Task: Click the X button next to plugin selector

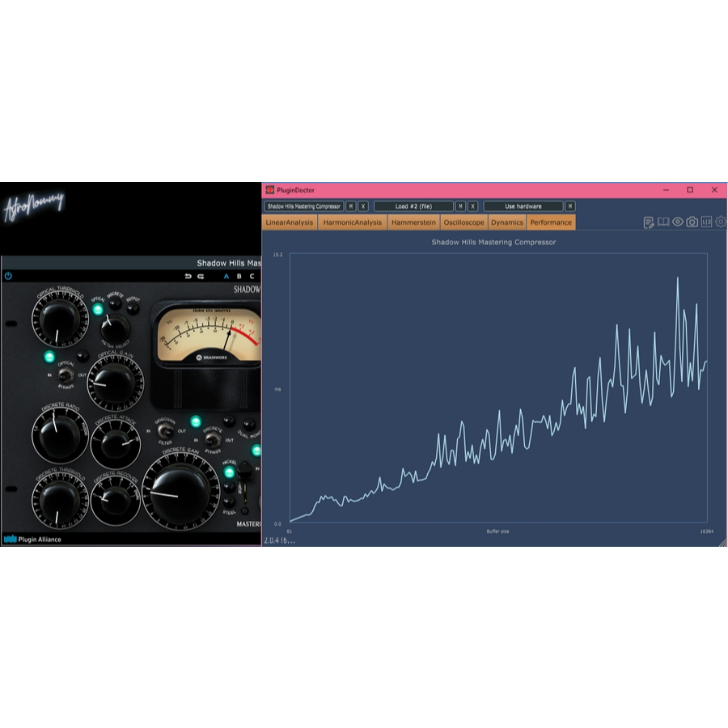Action: [x=363, y=206]
